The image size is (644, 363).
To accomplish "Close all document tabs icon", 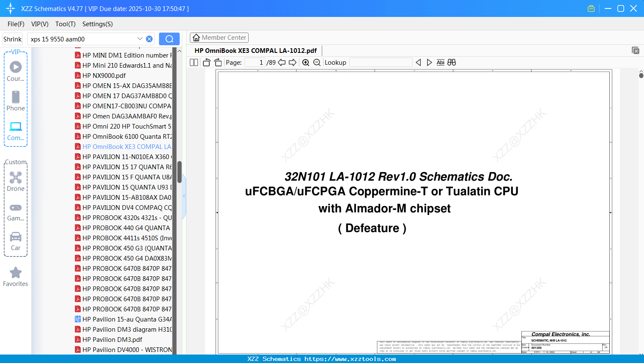I will tap(636, 50).
